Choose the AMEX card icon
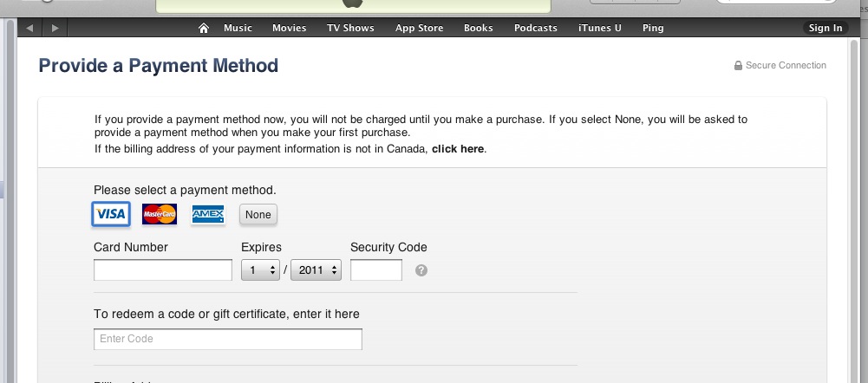Screen dimensions: 868x383 point(208,214)
